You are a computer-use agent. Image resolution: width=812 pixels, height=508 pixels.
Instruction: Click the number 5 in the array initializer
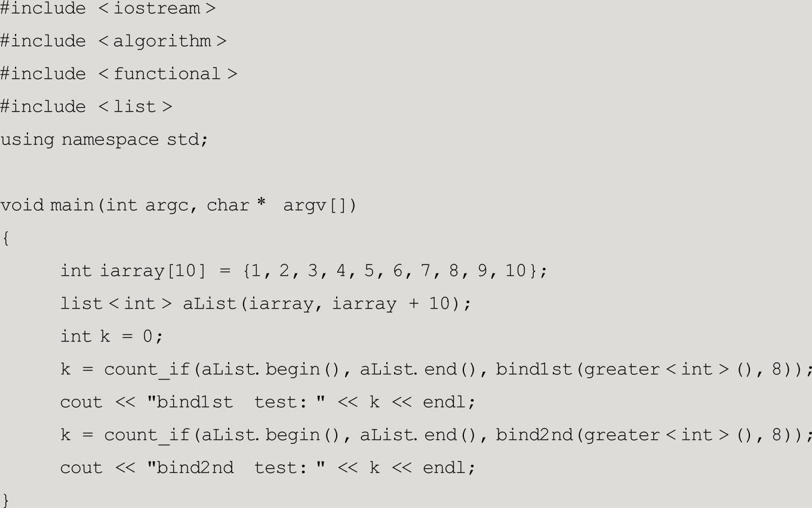[369, 271]
